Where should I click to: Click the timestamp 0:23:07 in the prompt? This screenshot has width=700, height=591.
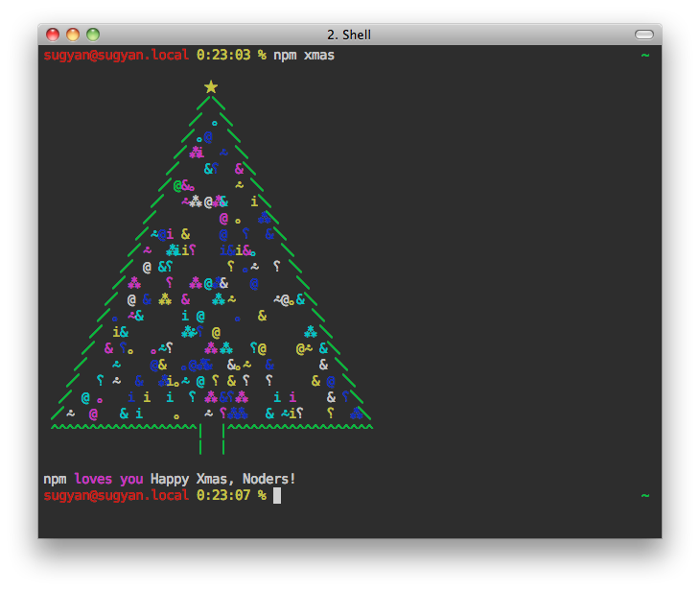223,495
